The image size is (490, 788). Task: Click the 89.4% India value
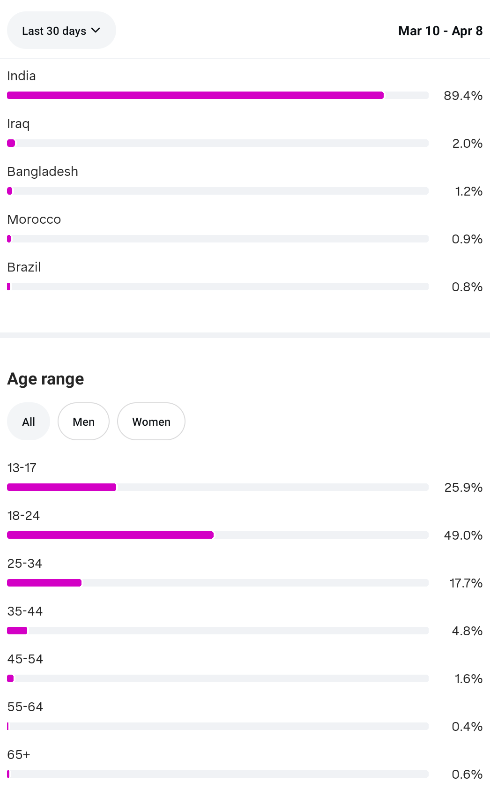463,95
